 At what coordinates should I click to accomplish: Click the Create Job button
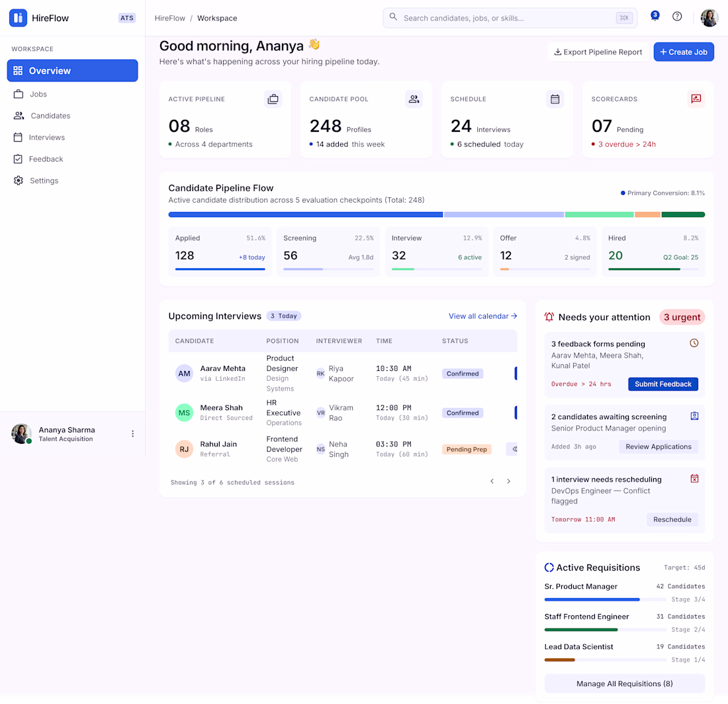click(684, 52)
